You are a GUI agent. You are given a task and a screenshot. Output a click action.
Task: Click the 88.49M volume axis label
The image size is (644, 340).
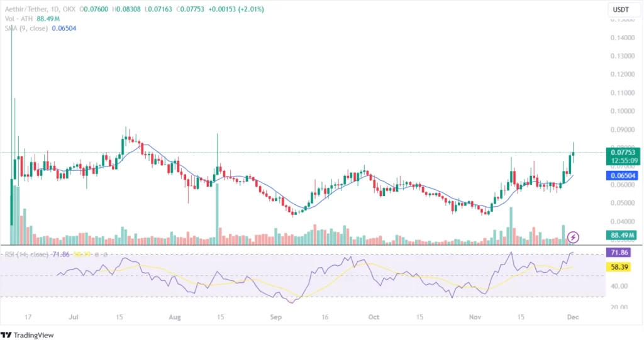[622, 235]
